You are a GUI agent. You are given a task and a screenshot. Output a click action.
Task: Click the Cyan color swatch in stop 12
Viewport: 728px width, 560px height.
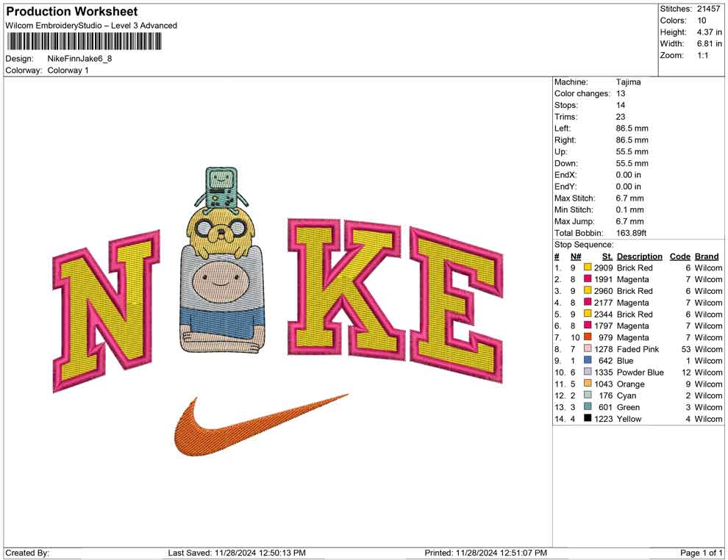[588, 395]
